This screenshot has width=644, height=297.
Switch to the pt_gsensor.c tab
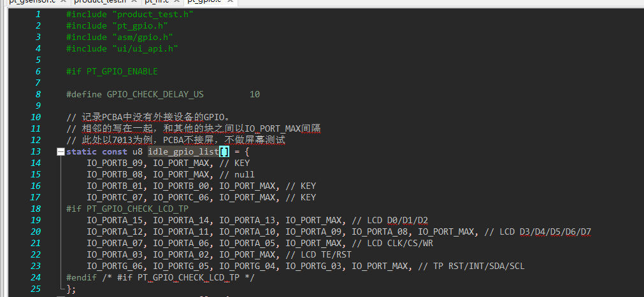[32, 2]
